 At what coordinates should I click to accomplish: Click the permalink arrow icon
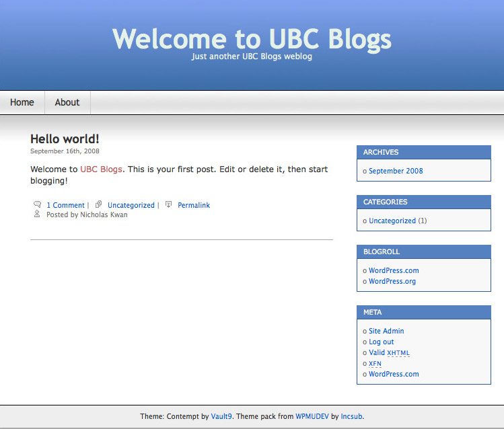pos(168,204)
